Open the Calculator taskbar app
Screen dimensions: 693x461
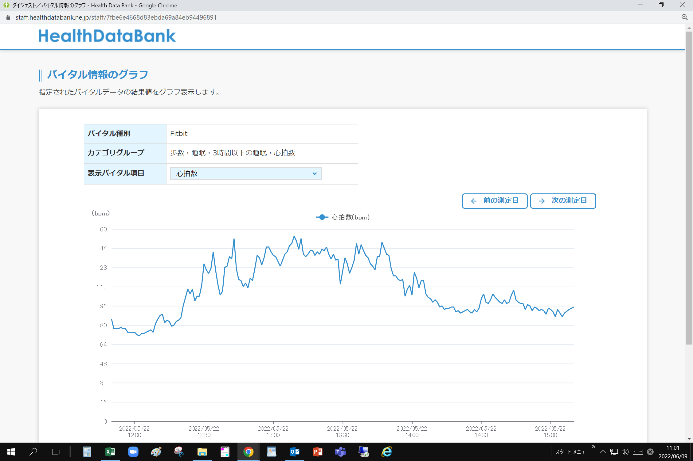[87, 452]
